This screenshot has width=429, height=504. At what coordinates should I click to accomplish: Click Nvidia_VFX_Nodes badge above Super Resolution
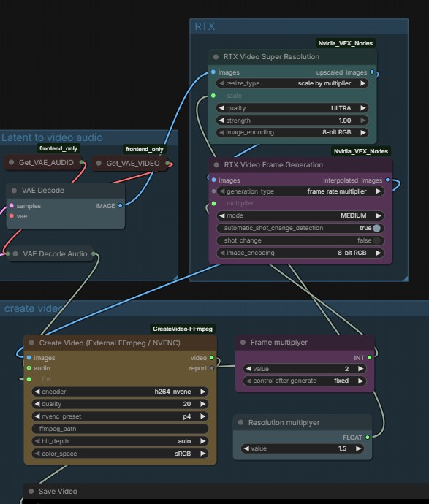pyautogui.click(x=346, y=43)
